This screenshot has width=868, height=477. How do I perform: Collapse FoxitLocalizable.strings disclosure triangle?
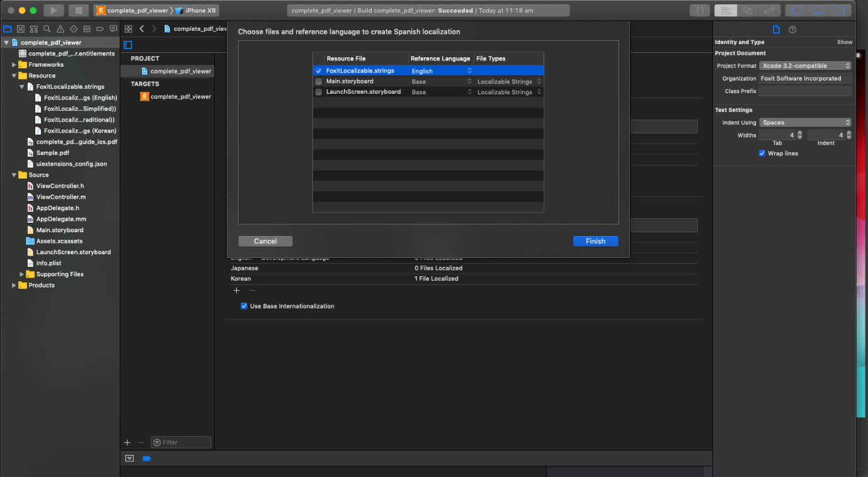22,87
